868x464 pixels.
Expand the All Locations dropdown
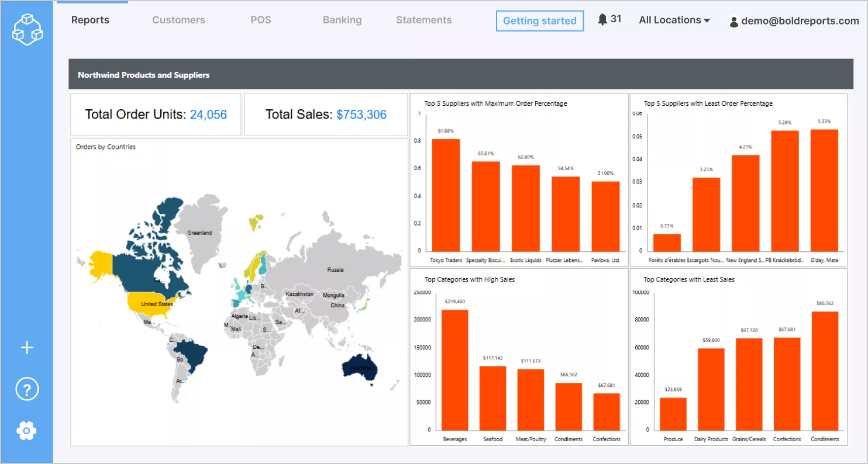point(674,20)
